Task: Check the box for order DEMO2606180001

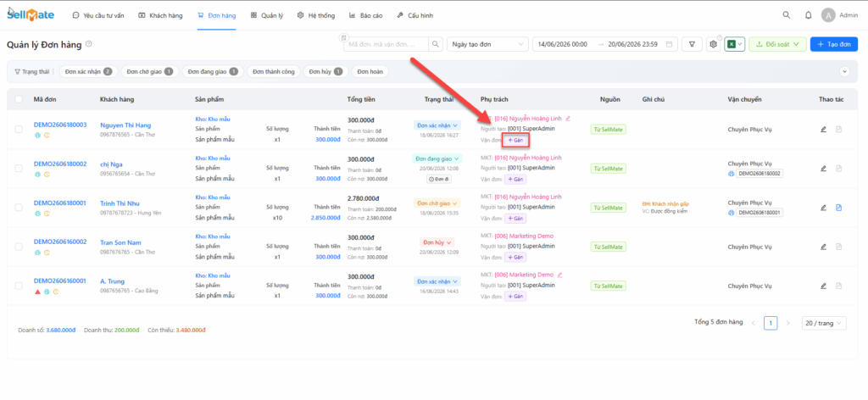Action: tap(19, 208)
